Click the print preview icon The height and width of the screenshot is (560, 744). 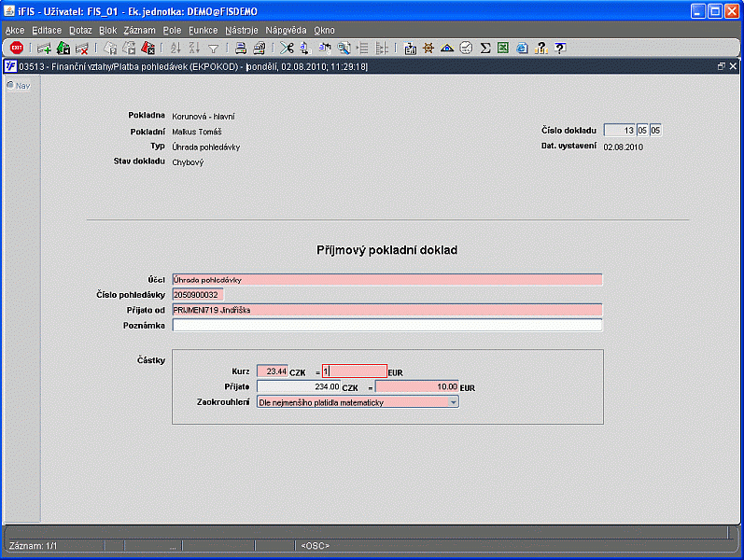point(260,48)
